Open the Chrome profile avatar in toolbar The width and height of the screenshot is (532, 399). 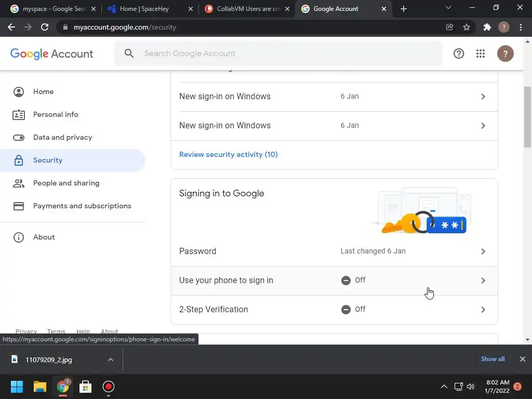pos(504,27)
